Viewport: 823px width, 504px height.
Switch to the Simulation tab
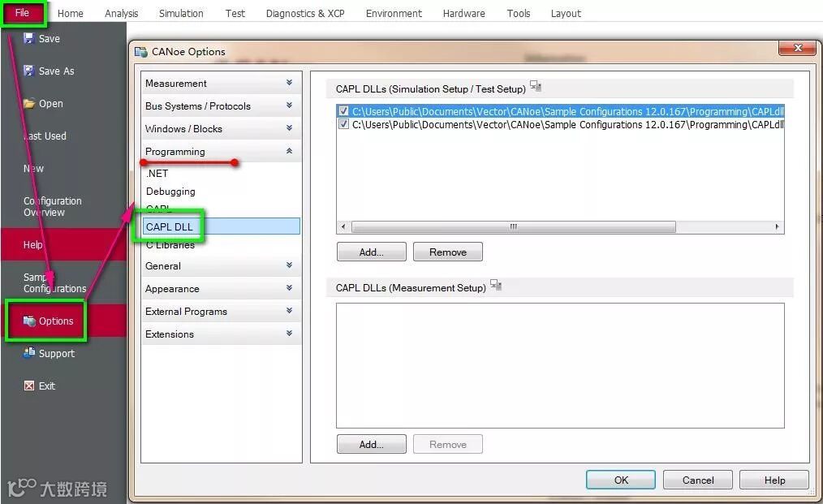tap(181, 13)
